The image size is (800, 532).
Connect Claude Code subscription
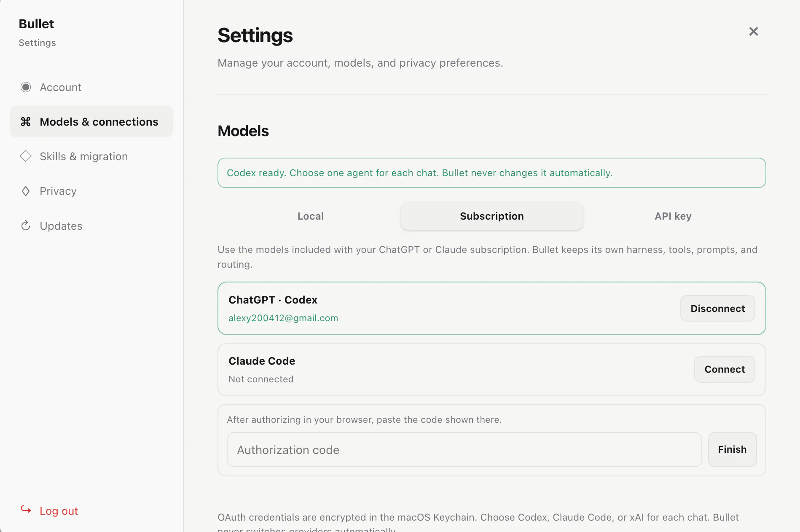tap(725, 369)
